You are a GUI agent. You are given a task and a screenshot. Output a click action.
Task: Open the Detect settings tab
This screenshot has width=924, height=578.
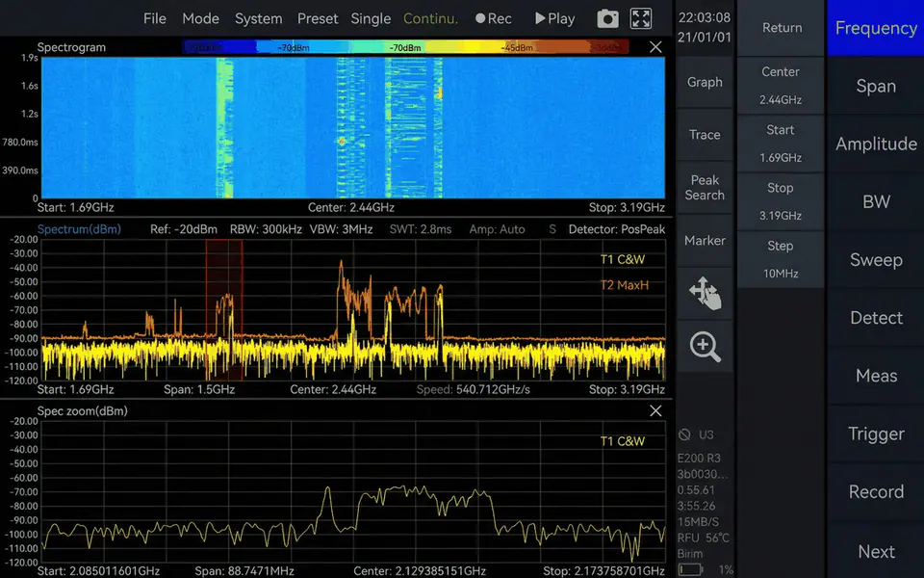tap(876, 318)
